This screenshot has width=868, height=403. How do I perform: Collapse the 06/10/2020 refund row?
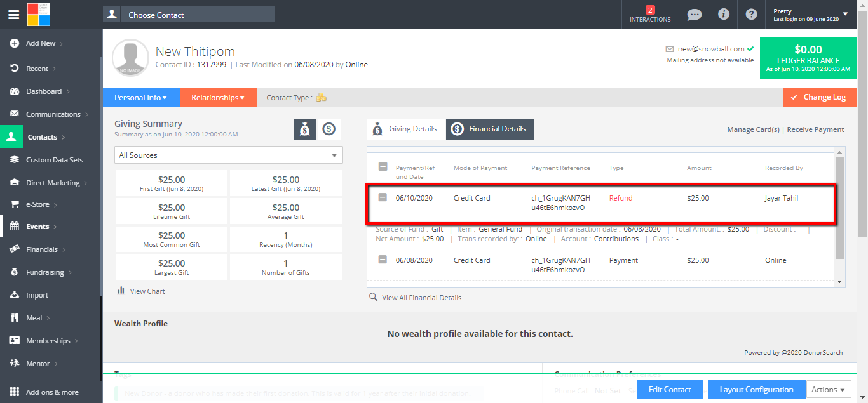click(383, 198)
